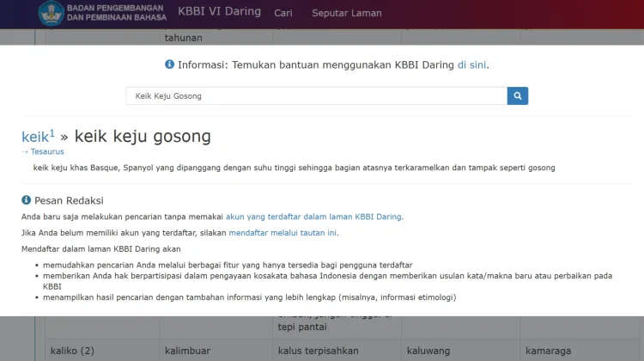The image size is (644, 361).
Task: Click the 'tahunan' table cell text
Action: (183, 38)
